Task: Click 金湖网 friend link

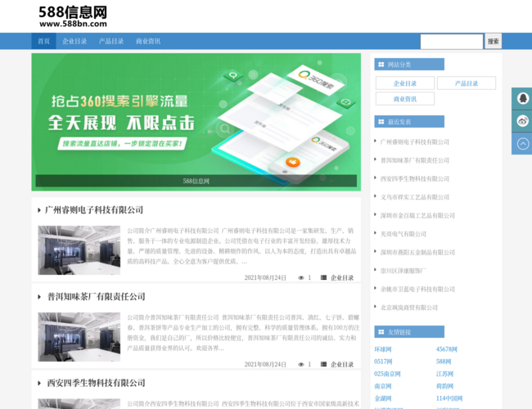Action: (x=383, y=398)
